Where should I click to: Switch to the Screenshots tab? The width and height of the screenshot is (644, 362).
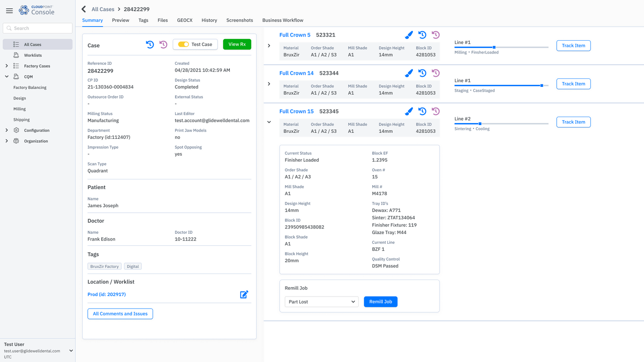(x=239, y=20)
